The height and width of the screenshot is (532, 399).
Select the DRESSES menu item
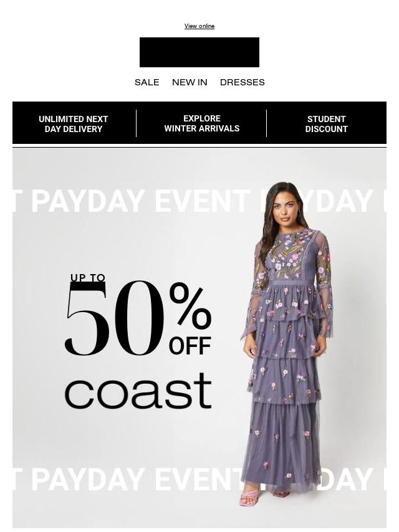(x=242, y=82)
